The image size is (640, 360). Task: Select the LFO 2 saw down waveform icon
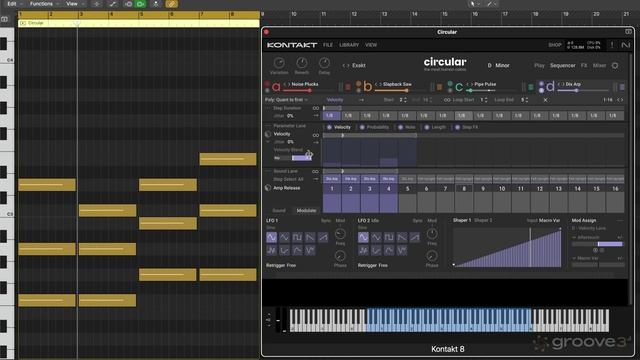(x=402, y=237)
